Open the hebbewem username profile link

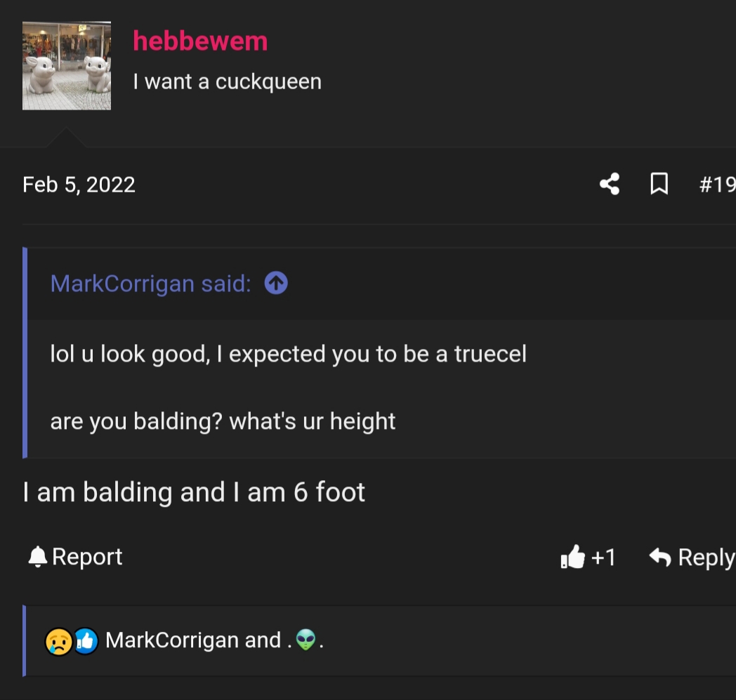200,41
